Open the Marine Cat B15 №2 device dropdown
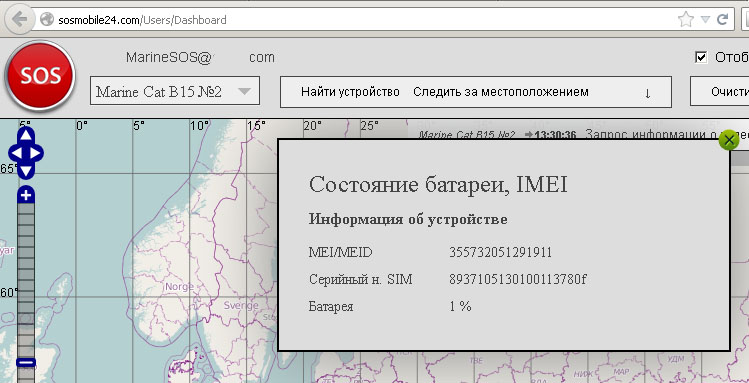The image size is (749, 383). 175,91
